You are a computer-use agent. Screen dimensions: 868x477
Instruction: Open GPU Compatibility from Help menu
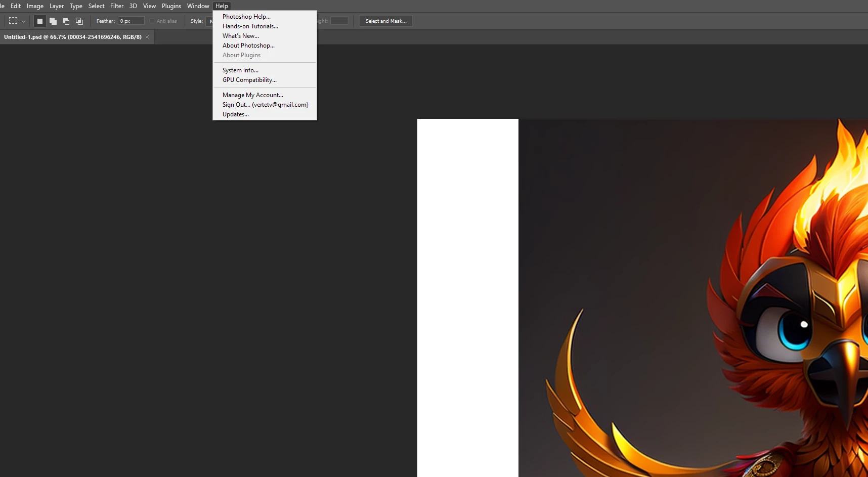click(x=265, y=80)
